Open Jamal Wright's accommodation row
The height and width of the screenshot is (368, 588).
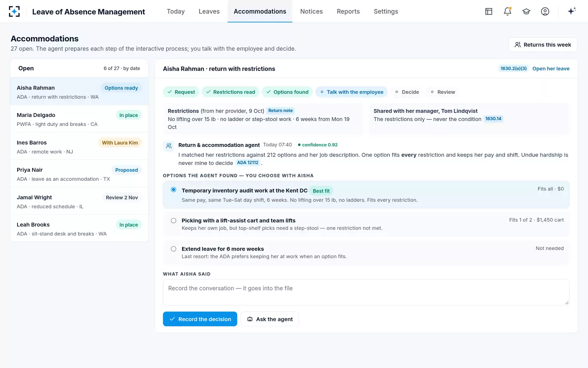pos(79,202)
